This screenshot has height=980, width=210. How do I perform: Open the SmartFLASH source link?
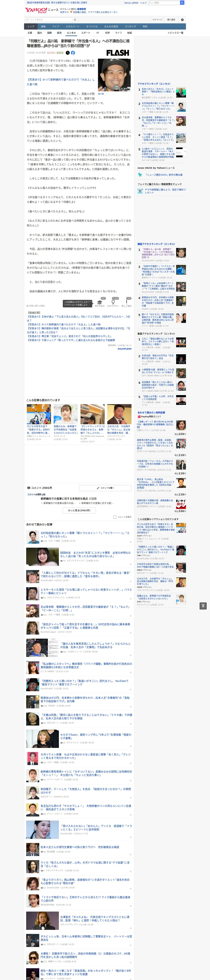tap(124, 349)
